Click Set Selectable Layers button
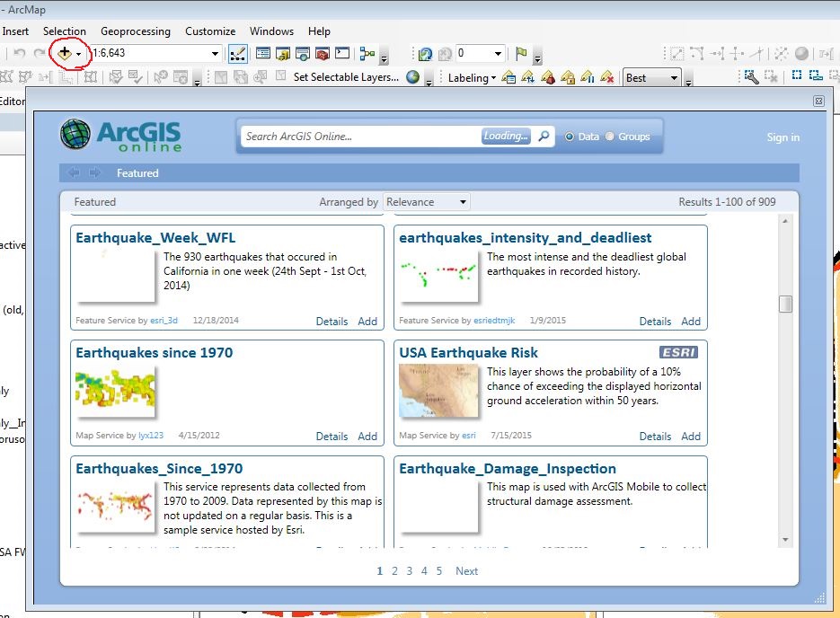 coord(346,77)
